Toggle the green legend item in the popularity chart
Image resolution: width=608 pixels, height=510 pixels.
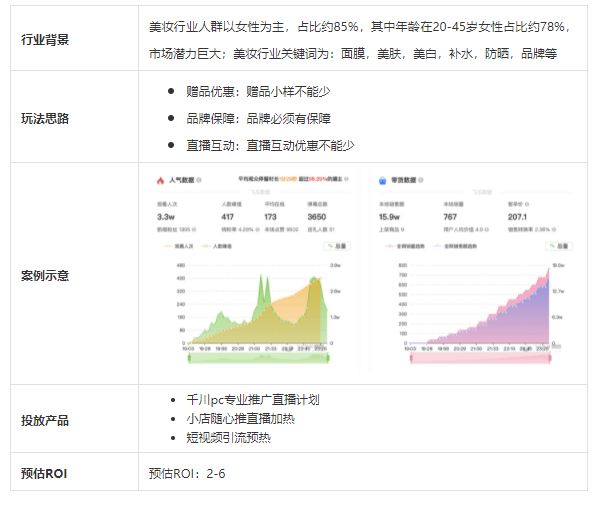point(216,246)
